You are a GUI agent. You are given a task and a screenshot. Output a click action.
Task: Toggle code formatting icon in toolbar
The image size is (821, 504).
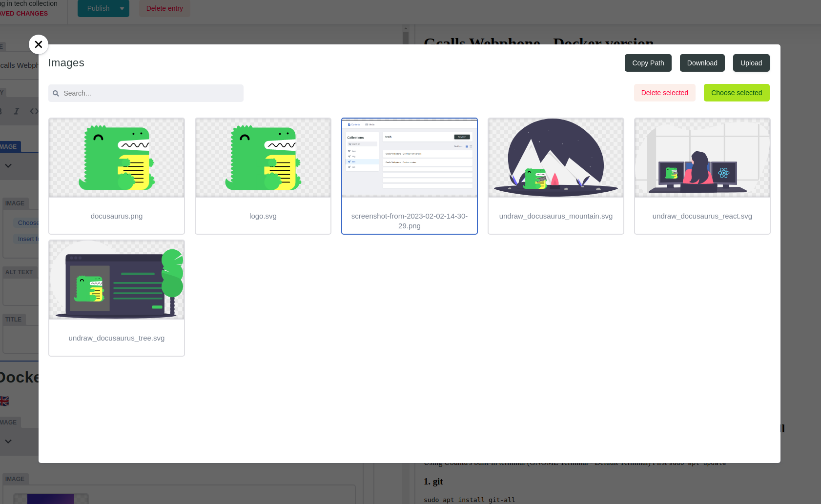34,111
